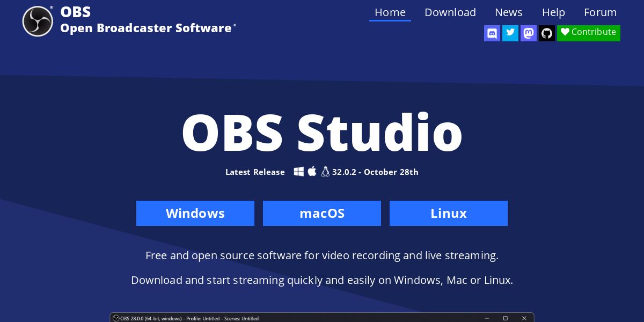Click 'Free and open source software' sentence
The height and width of the screenshot is (322, 644).
[322, 255]
